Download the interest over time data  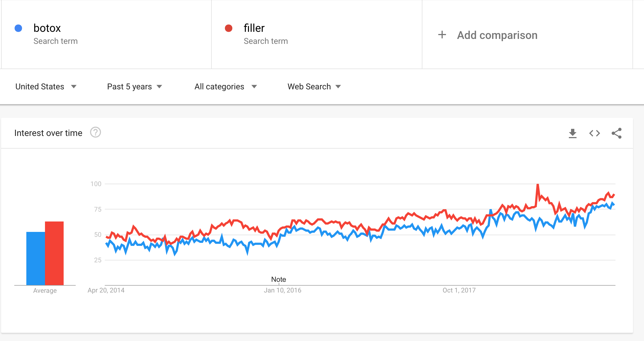573,133
